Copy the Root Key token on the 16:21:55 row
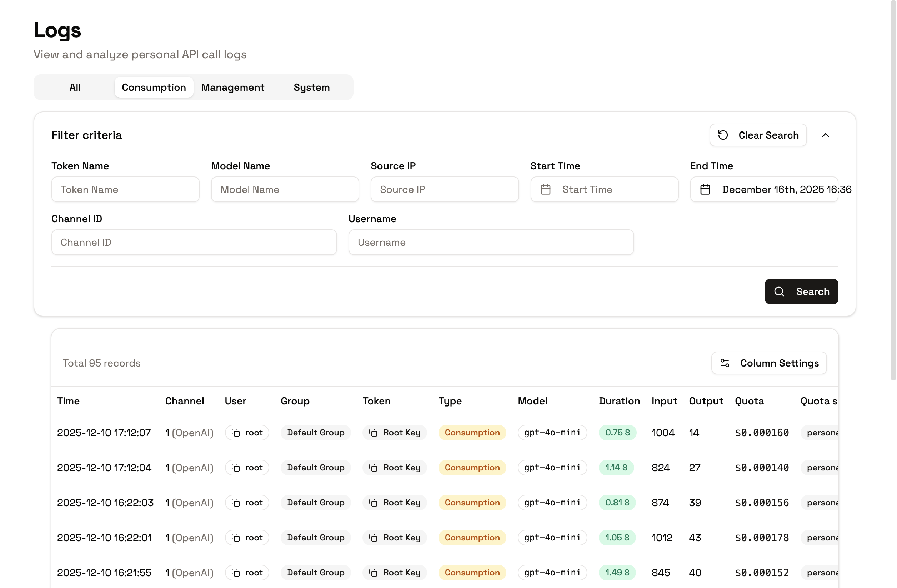Viewport: 897px width, 588px height. (373, 573)
